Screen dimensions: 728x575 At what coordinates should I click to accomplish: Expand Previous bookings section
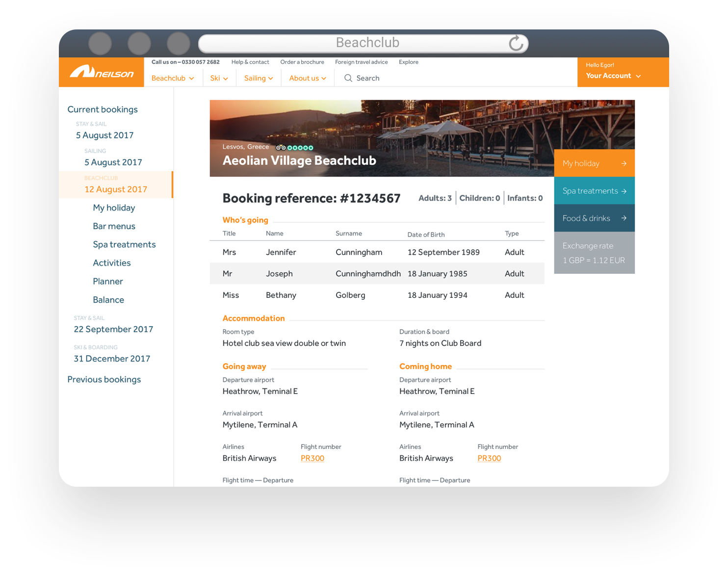tap(104, 380)
